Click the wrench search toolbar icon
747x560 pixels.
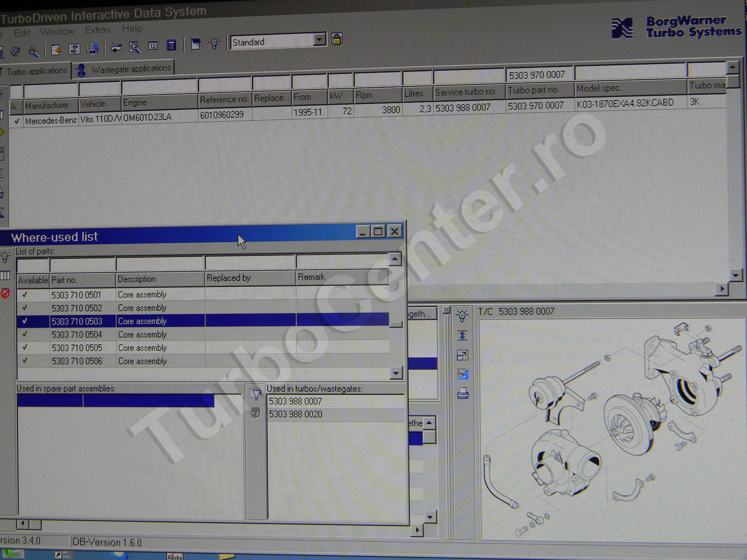(x=34, y=51)
